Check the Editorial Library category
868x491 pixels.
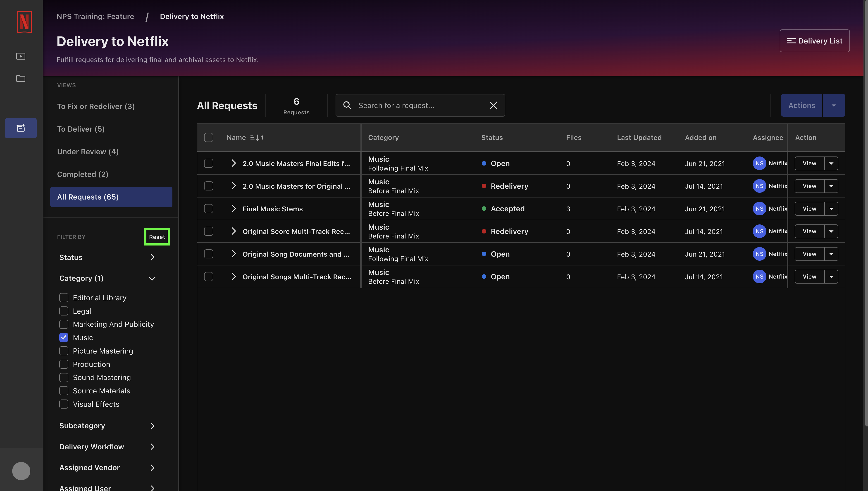pyautogui.click(x=64, y=298)
